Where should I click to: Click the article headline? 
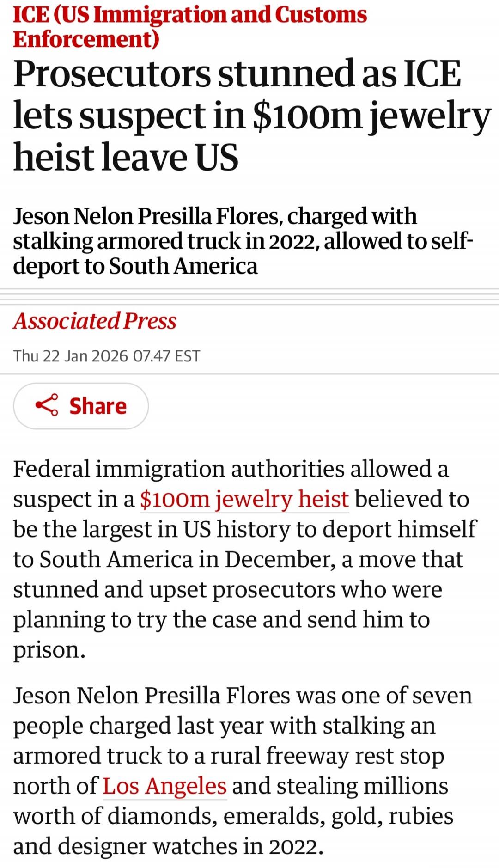(x=231, y=114)
